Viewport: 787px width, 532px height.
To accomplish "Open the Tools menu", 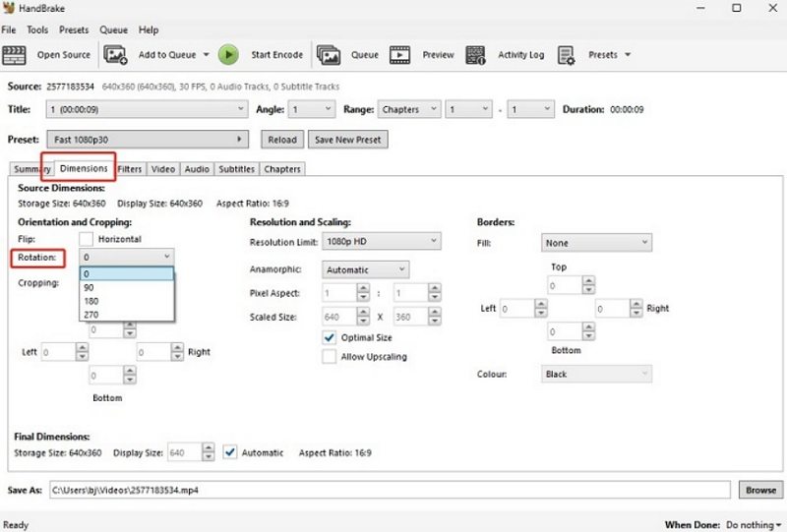I will (37, 30).
